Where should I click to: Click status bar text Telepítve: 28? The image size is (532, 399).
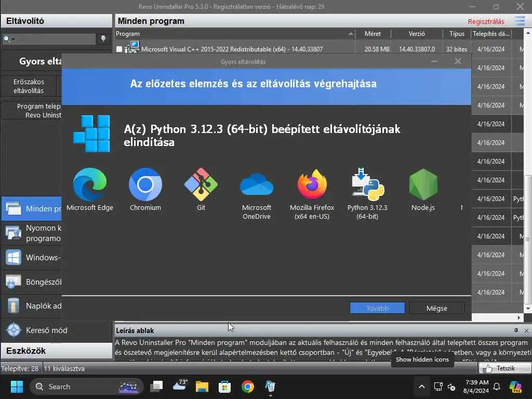point(20,368)
